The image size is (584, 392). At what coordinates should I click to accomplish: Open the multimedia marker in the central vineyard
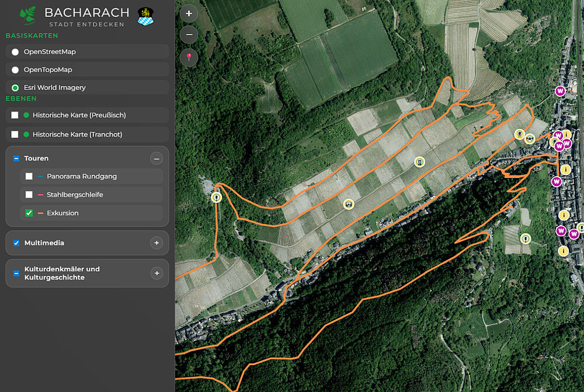coord(419,162)
